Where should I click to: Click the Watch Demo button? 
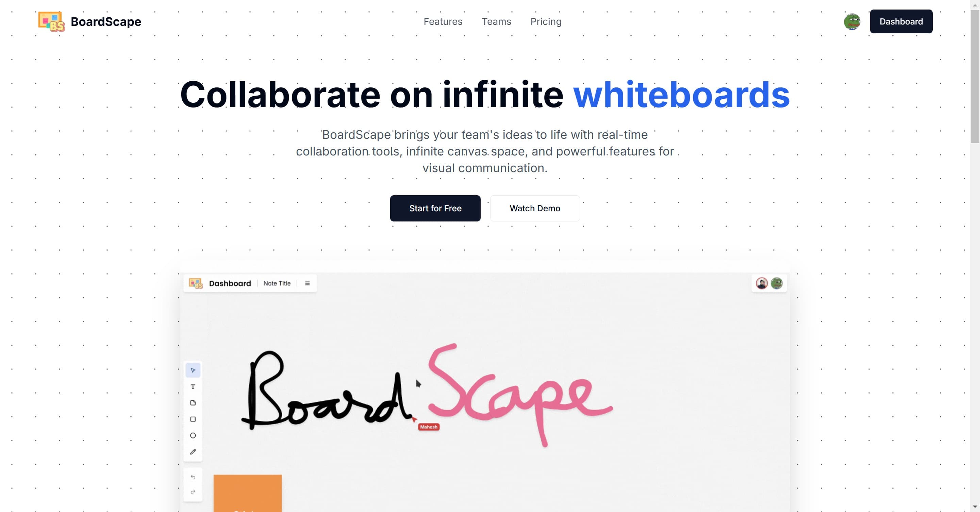click(x=535, y=208)
